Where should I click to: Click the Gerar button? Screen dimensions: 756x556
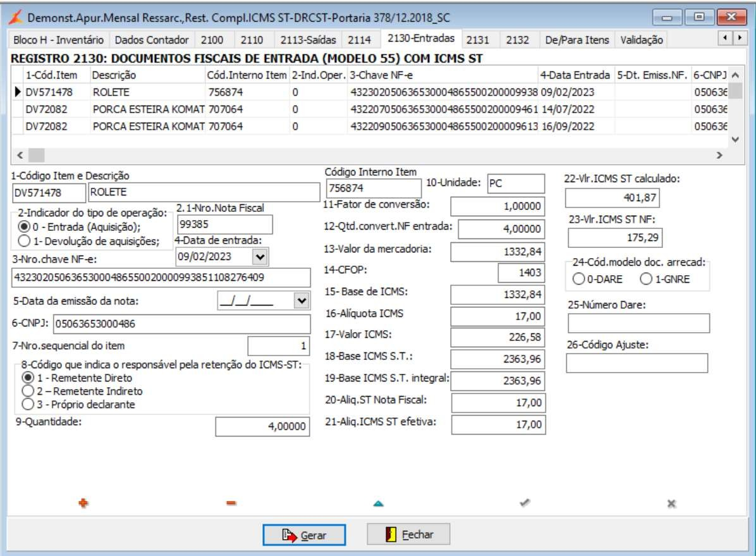(304, 534)
